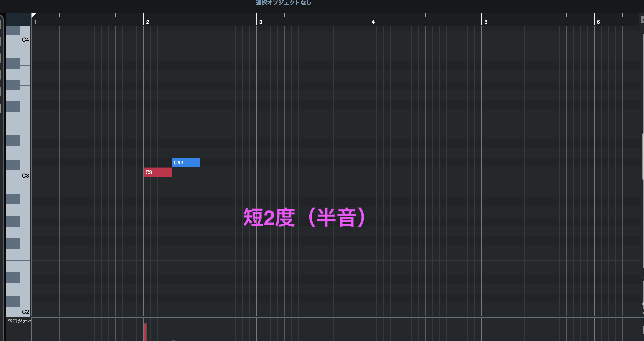The width and height of the screenshot is (644, 341).
Task: Click bar 3 on the ruler
Action: [260, 22]
